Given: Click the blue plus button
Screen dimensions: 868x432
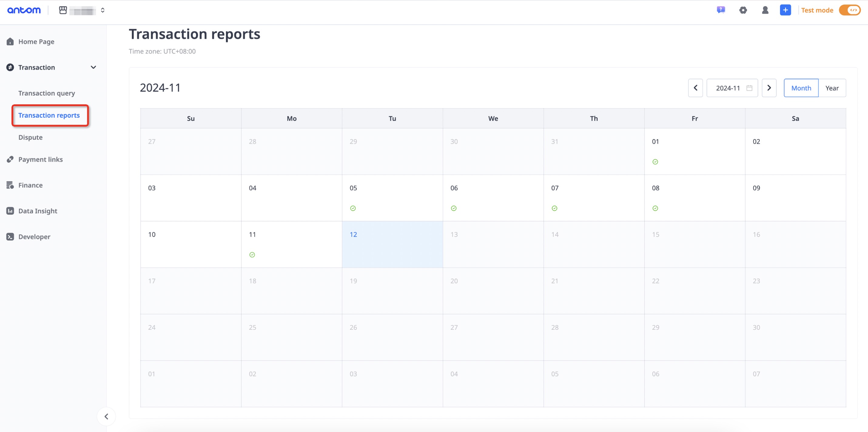Looking at the screenshot, I should click(785, 10).
